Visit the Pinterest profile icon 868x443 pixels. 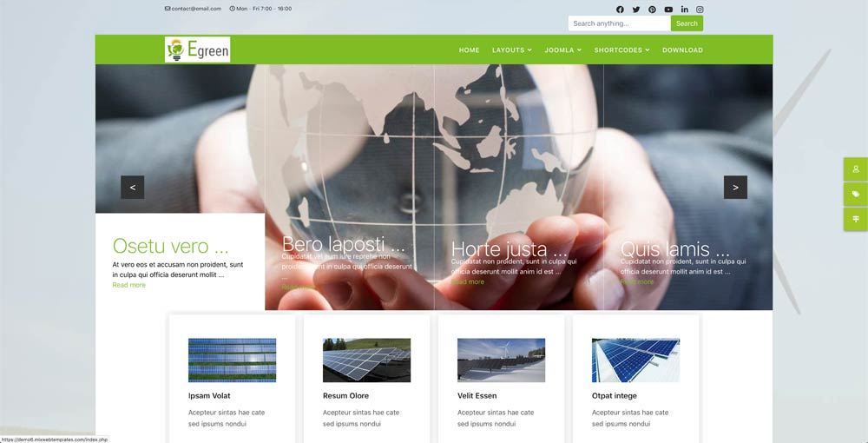coord(652,10)
